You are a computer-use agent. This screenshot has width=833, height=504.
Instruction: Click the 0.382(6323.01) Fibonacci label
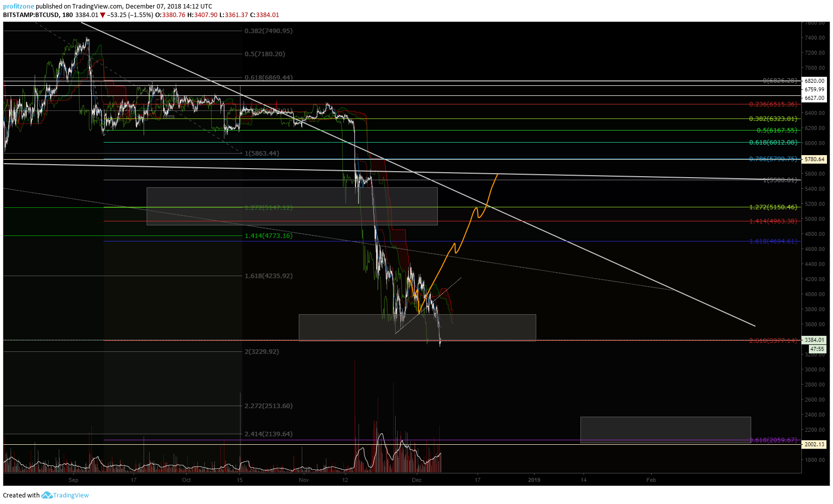click(773, 119)
